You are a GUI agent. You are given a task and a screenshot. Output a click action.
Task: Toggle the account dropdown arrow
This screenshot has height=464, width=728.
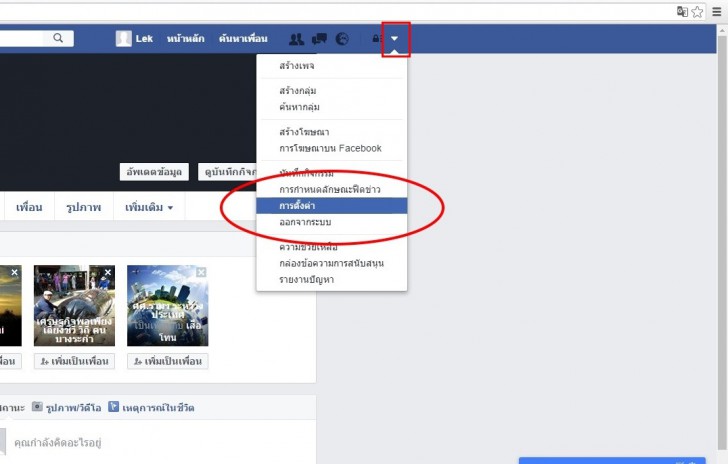click(394, 39)
